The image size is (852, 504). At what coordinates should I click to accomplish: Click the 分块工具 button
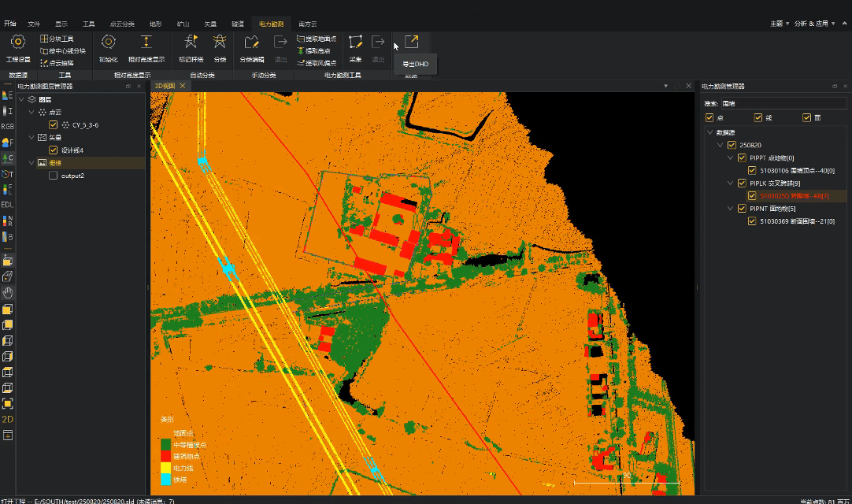pyautogui.click(x=57, y=39)
